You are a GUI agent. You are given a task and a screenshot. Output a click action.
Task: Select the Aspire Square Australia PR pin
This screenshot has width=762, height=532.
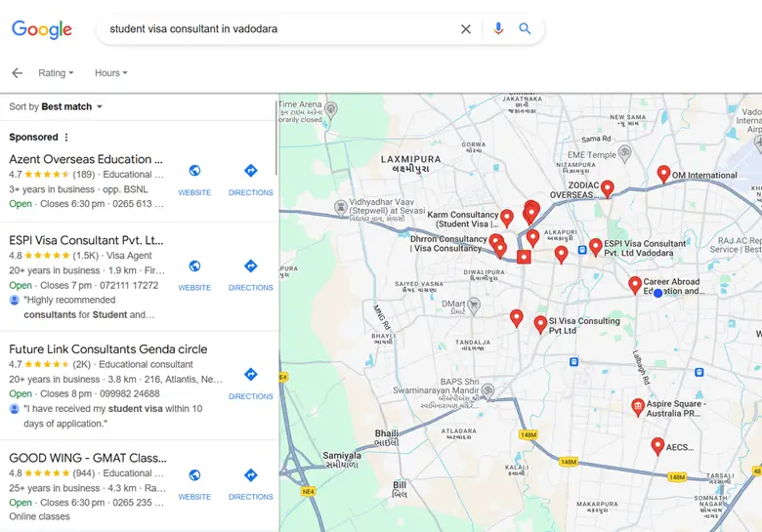coord(638,407)
